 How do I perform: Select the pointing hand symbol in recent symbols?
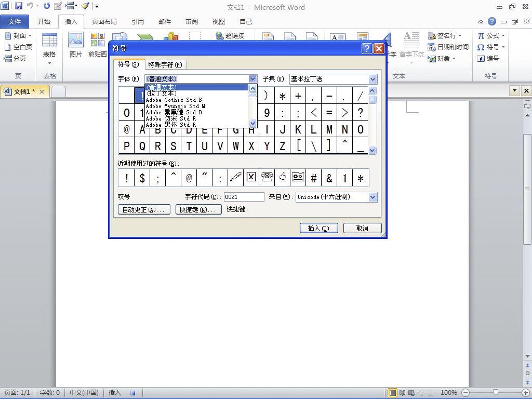coord(283,178)
